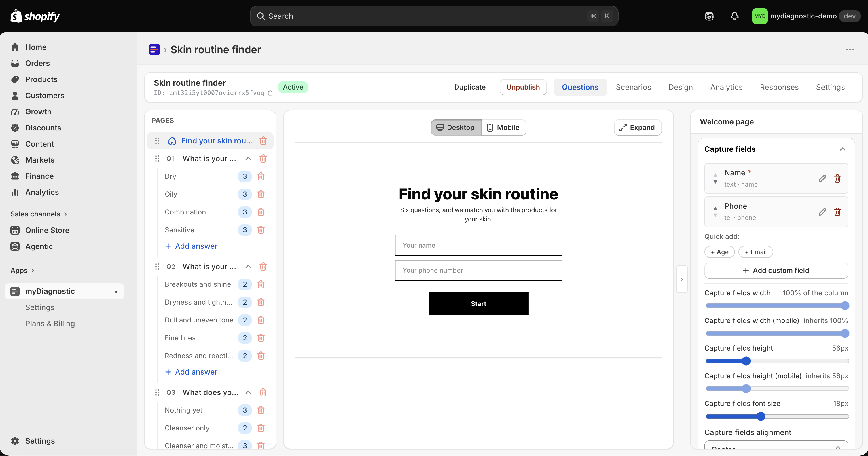Expand Apps section in sidebar
This screenshot has width=868, height=456.
click(x=22, y=270)
